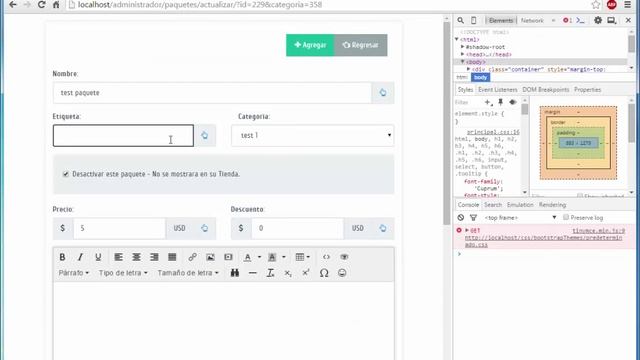Screen dimensions: 640x360
Task: Open text color picker arrow
Action: (259, 257)
